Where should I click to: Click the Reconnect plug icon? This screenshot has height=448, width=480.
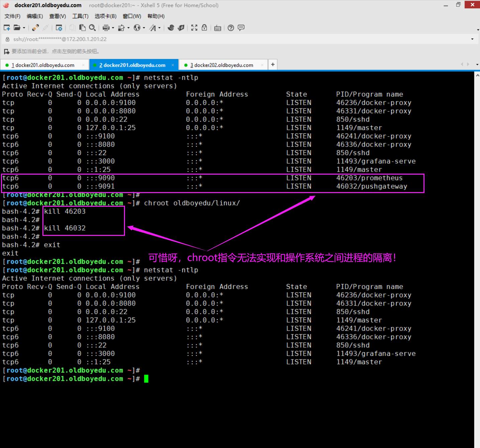pos(35,28)
